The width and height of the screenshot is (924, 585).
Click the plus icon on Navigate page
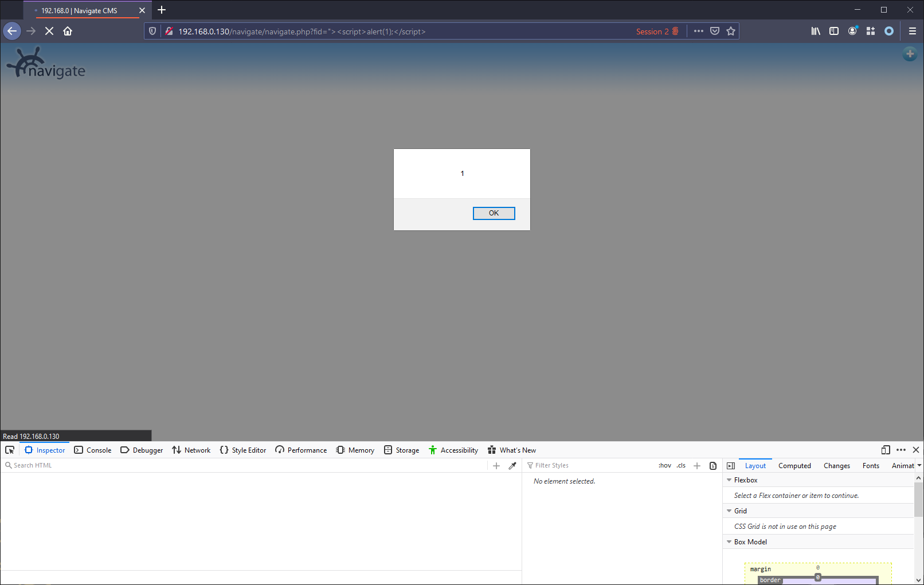(x=910, y=54)
